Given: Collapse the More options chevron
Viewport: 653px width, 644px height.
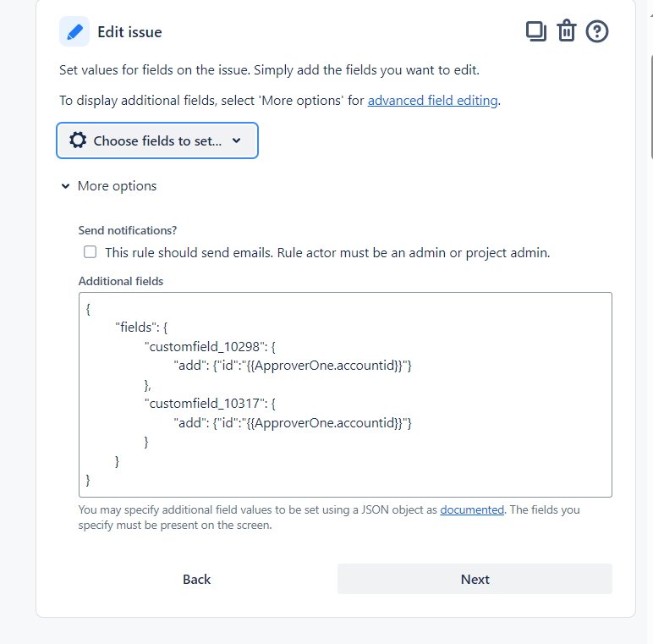Looking at the screenshot, I should (65, 186).
